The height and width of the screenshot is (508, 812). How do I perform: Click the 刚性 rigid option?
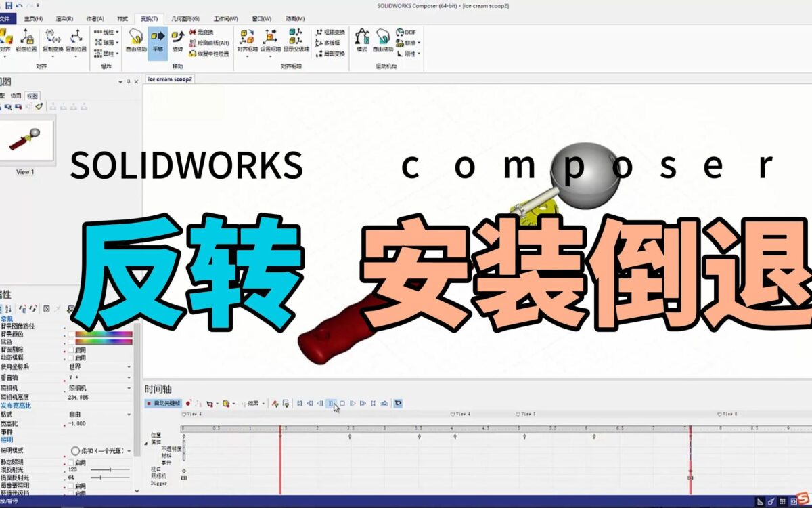click(x=409, y=53)
